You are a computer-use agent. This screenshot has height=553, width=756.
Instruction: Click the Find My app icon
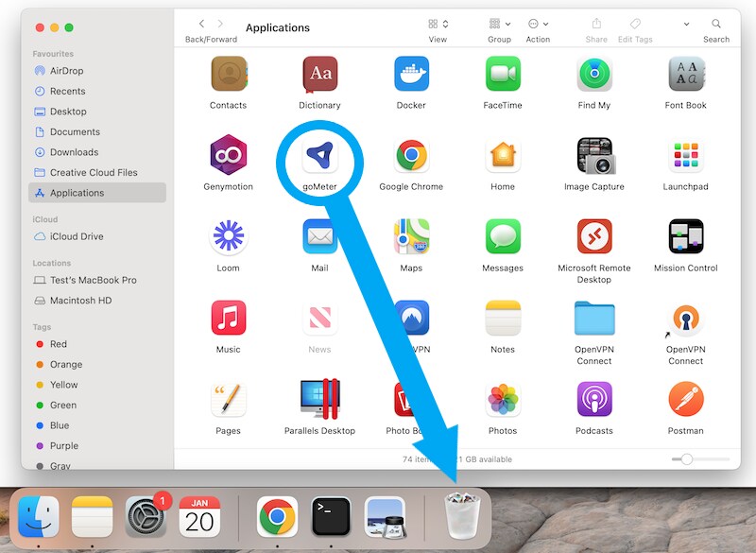coord(594,74)
